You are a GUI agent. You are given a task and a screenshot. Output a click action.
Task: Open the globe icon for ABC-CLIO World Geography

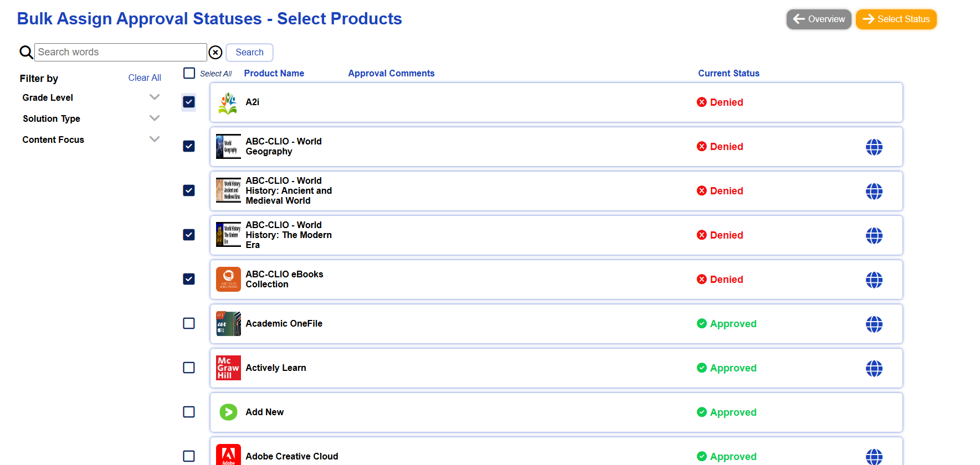874,147
